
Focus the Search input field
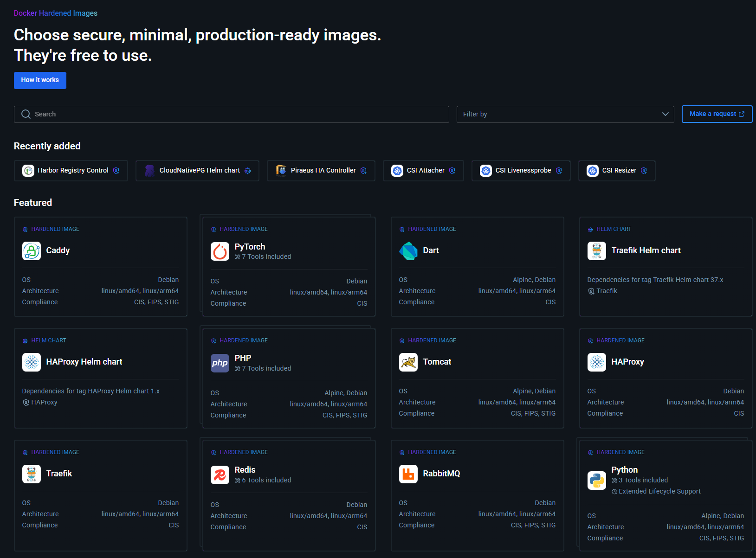point(232,114)
